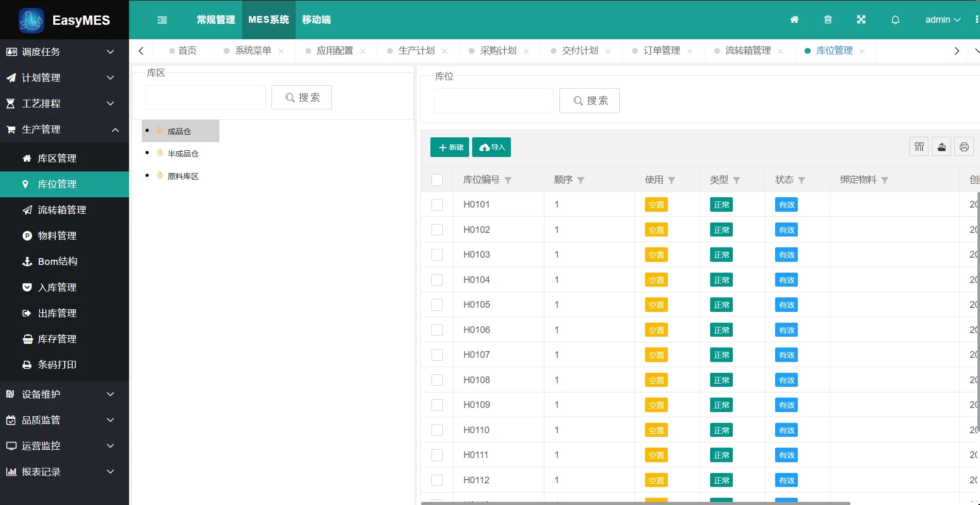Click the 搜索 button in the 库位 panel
This screenshot has width=980, height=505.
pos(589,100)
